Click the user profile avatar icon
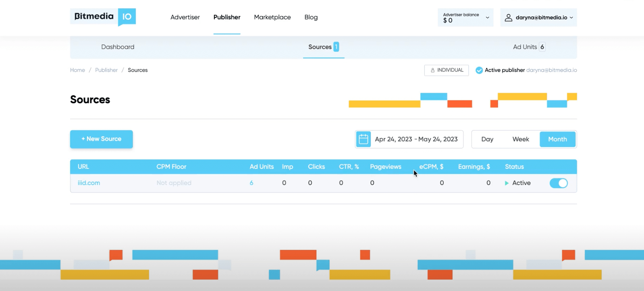This screenshot has width=644, height=291. click(508, 18)
